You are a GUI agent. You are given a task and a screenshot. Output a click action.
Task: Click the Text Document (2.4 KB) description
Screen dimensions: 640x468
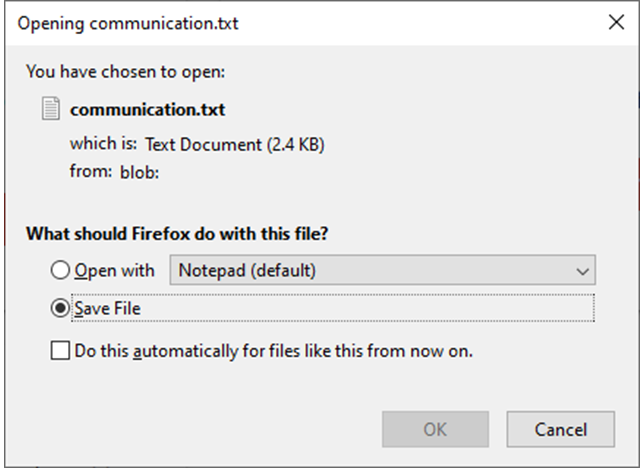point(235,144)
